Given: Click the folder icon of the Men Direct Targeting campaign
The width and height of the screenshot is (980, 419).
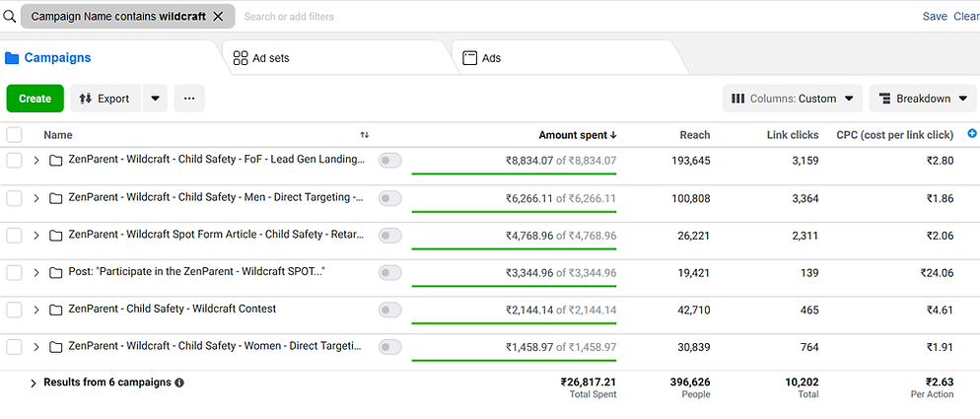Looking at the screenshot, I should click(56, 198).
